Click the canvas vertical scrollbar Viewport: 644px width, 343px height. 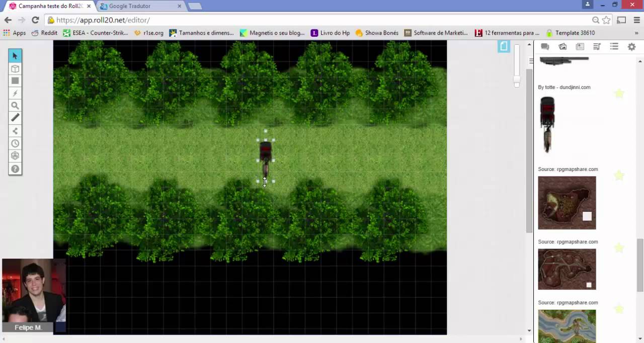(528, 151)
